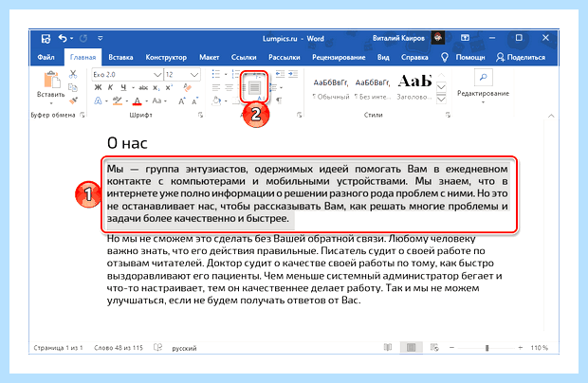Increase font size with larger A icon
This screenshot has width=588, height=383.
tap(182, 100)
